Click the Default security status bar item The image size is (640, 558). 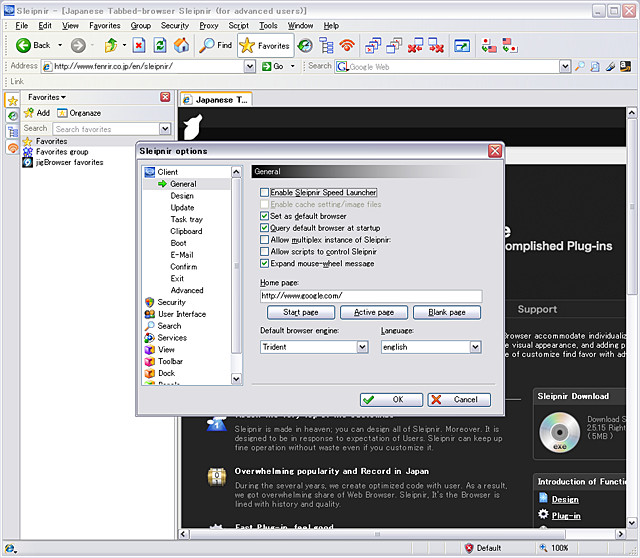click(484, 548)
